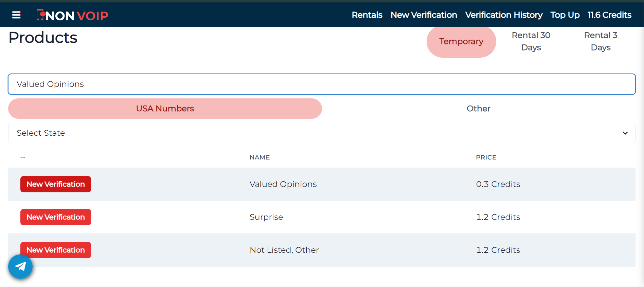644x287 pixels.
Task: Open the Telegram chat bubble
Action: pos(20,267)
